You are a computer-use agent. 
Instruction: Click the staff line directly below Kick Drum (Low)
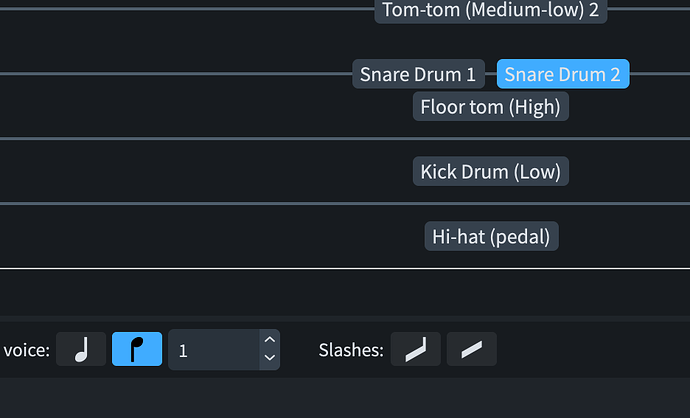[490, 203]
